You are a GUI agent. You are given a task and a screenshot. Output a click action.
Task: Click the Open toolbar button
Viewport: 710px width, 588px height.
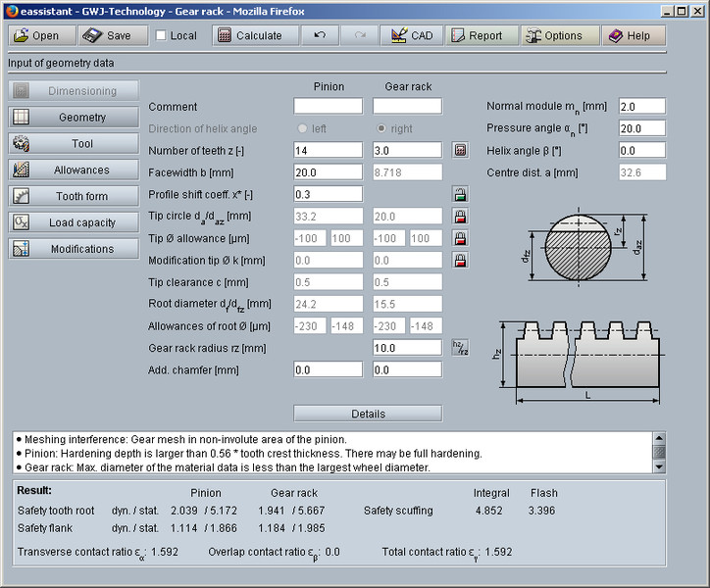pyautogui.click(x=40, y=35)
